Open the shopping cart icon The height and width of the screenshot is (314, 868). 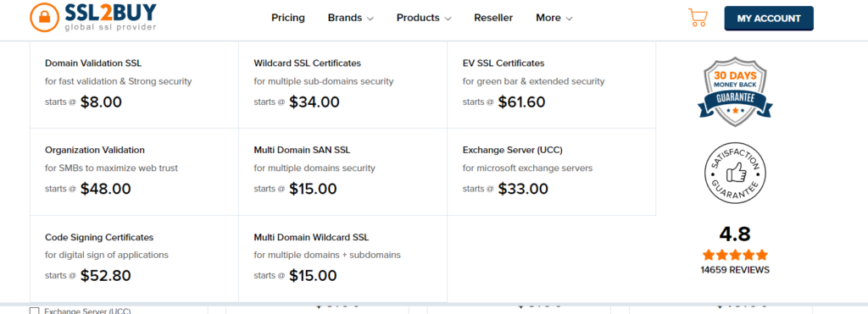click(x=698, y=17)
